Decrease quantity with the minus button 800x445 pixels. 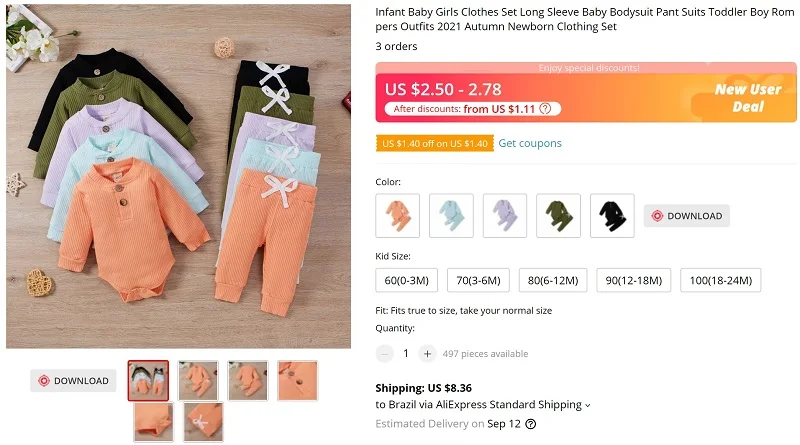[x=385, y=354]
